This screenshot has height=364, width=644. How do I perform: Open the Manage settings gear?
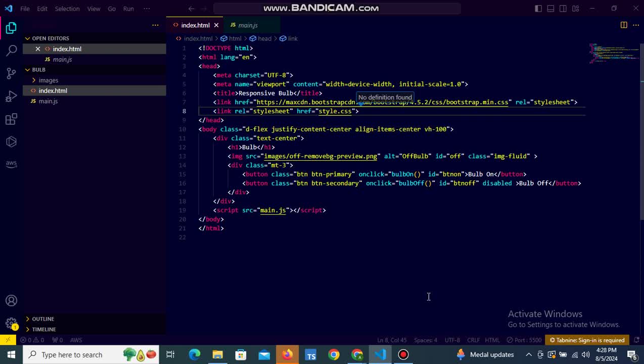click(11, 324)
